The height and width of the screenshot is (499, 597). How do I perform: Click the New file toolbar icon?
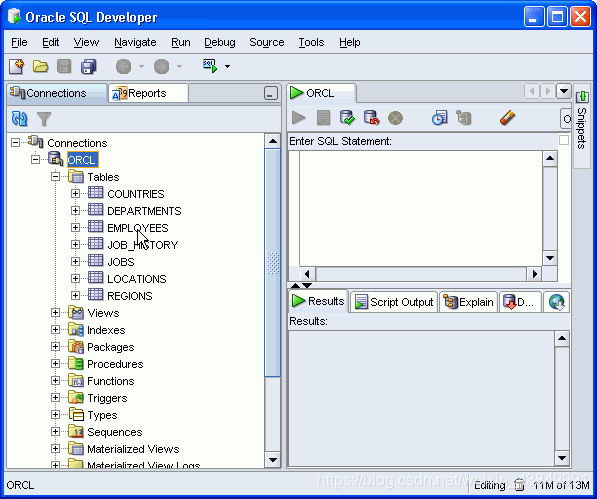click(17, 66)
